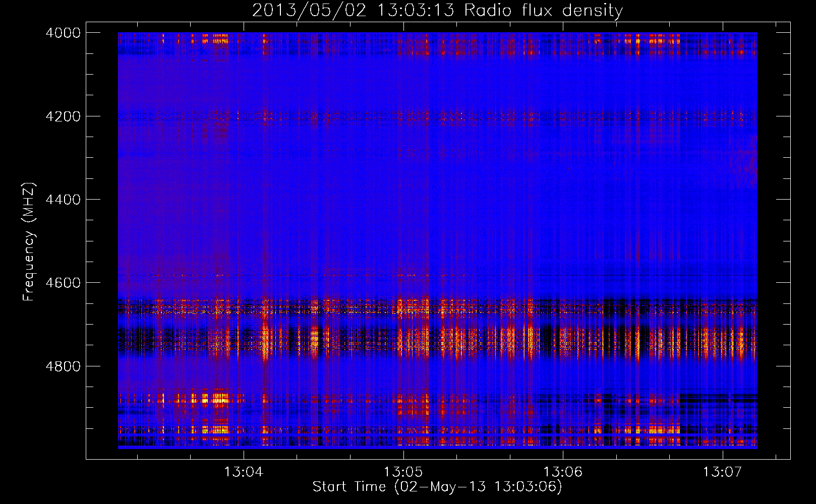Click the "Frequency (MHZ)" axis label
Viewport: 816px width, 504px height.
click(x=29, y=242)
